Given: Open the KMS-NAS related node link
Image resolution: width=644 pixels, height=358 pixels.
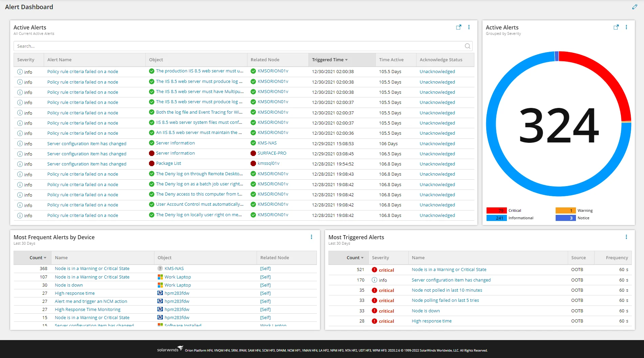Looking at the screenshot, I should [x=267, y=143].
